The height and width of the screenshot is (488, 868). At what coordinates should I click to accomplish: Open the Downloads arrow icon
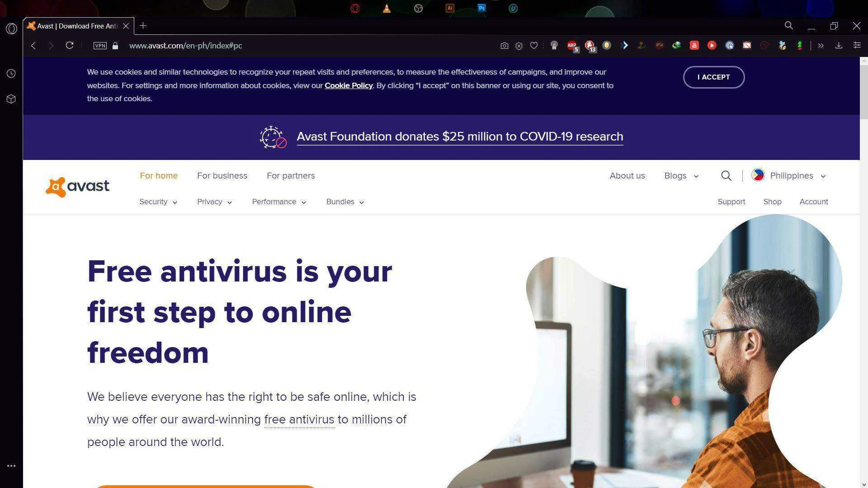tap(839, 46)
